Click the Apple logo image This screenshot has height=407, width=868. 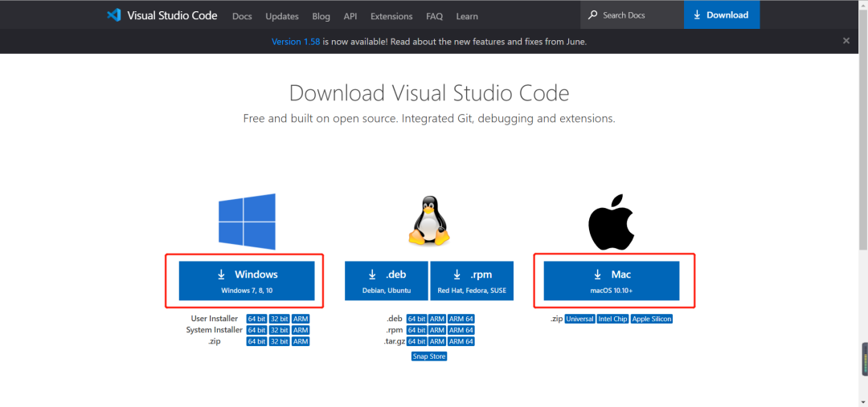click(x=611, y=222)
